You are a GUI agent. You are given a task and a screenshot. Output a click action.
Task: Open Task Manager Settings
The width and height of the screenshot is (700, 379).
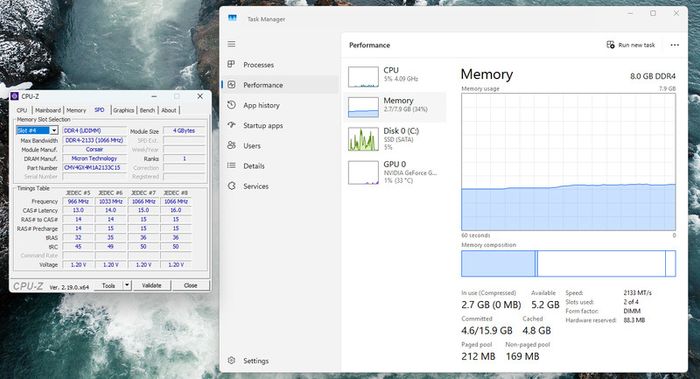pyautogui.click(x=256, y=361)
